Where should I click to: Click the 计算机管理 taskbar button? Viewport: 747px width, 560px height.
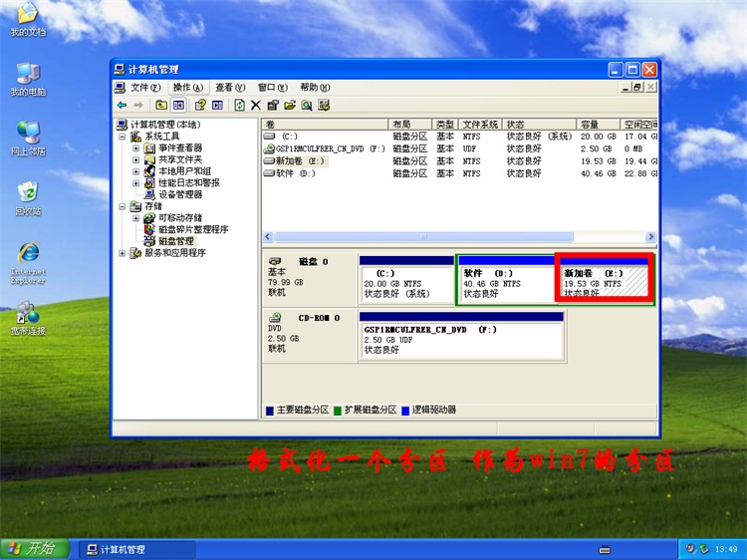click(x=135, y=549)
